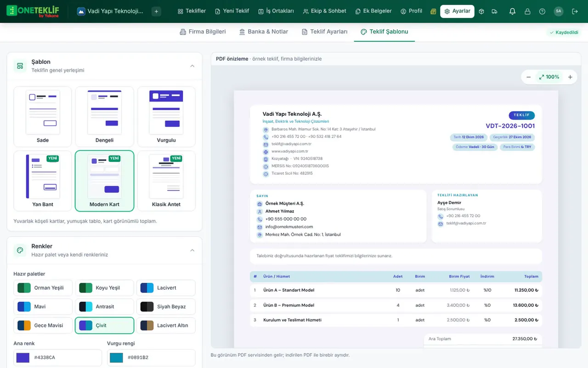Switch to Banka & Notlar tab
The image size is (588, 368).
click(x=264, y=32)
